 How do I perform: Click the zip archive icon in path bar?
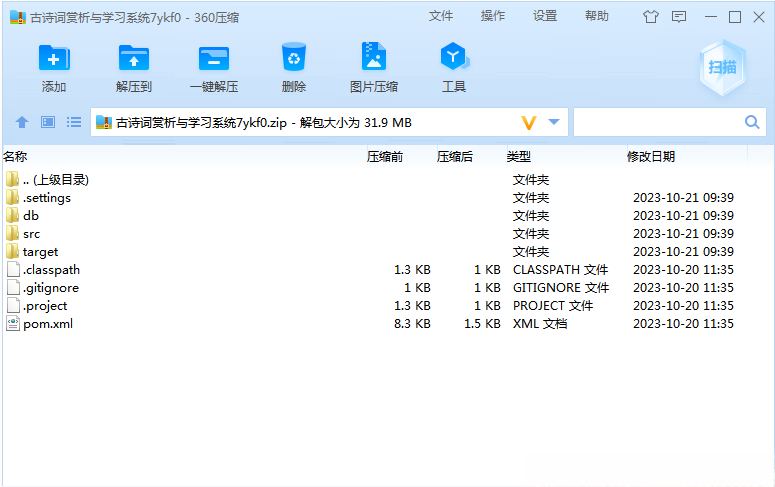tap(104, 122)
